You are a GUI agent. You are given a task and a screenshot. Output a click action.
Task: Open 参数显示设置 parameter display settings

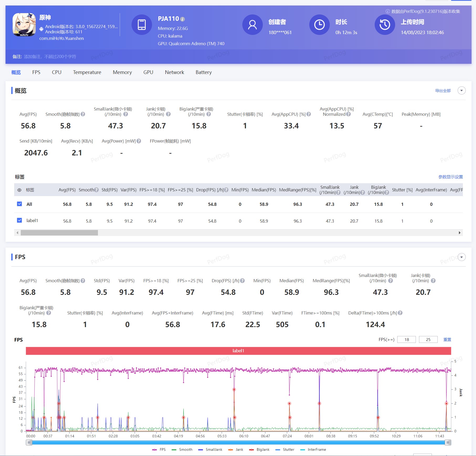(451, 177)
